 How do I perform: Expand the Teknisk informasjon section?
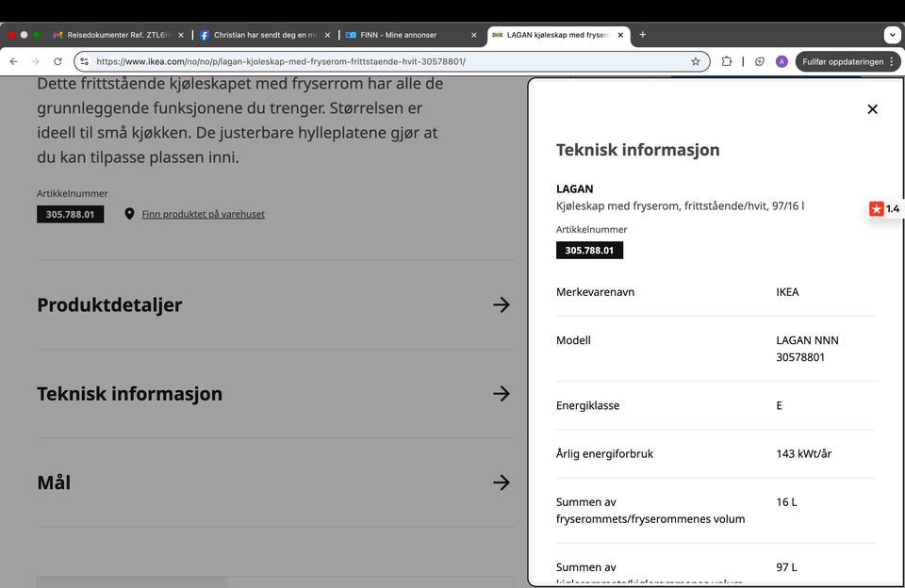point(273,394)
